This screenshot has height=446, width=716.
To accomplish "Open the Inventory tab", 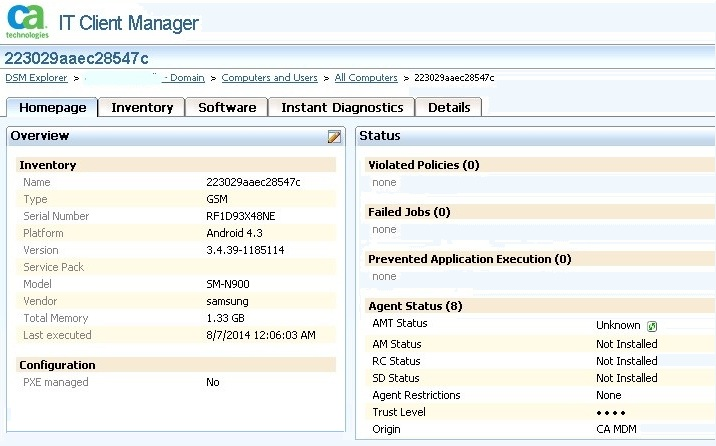I will coord(142,107).
